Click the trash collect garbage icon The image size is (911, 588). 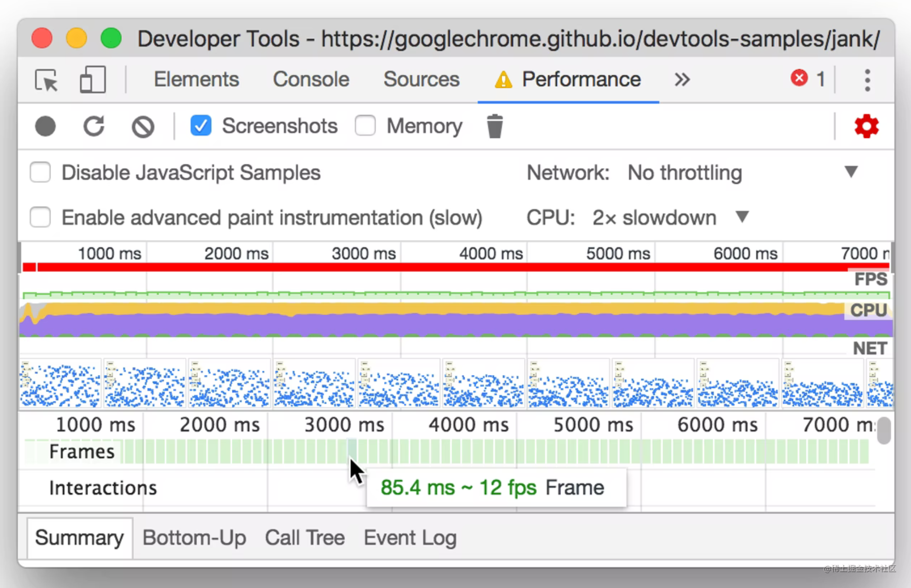[494, 126]
